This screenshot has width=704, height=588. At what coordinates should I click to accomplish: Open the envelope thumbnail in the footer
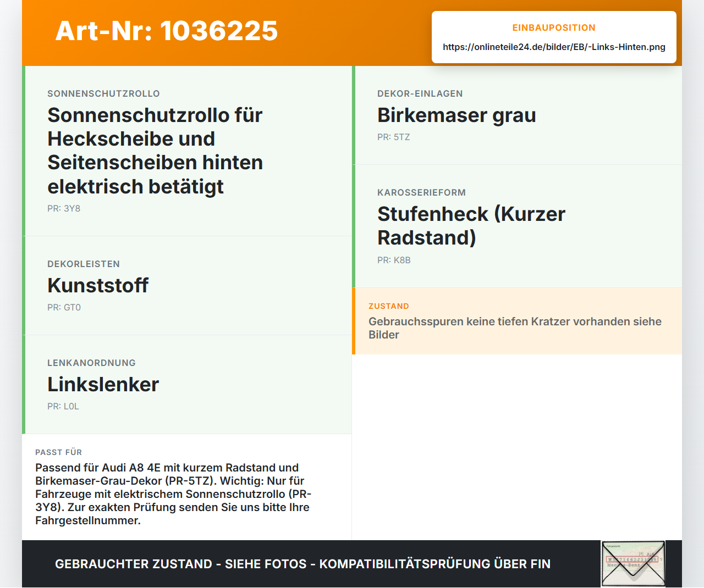pos(633,564)
